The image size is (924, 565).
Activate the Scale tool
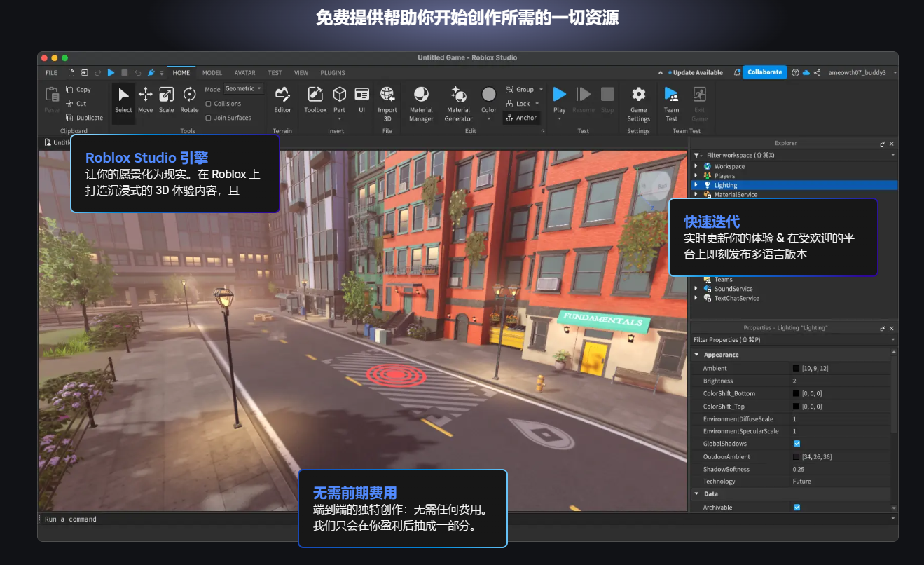click(166, 100)
